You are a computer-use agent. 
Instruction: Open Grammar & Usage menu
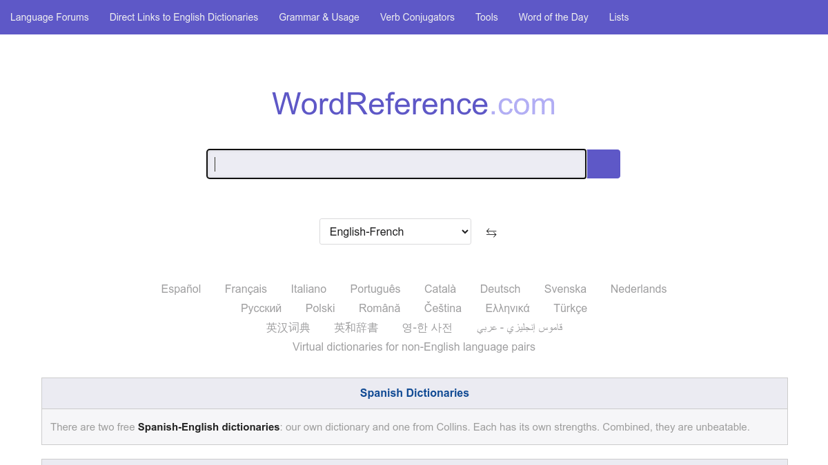click(319, 17)
